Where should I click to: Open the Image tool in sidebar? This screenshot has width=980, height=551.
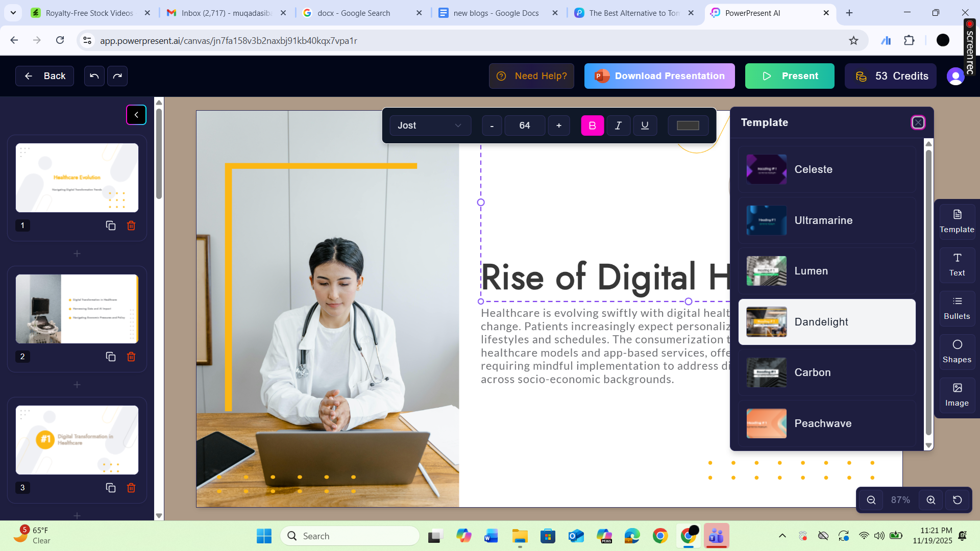click(x=957, y=395)
